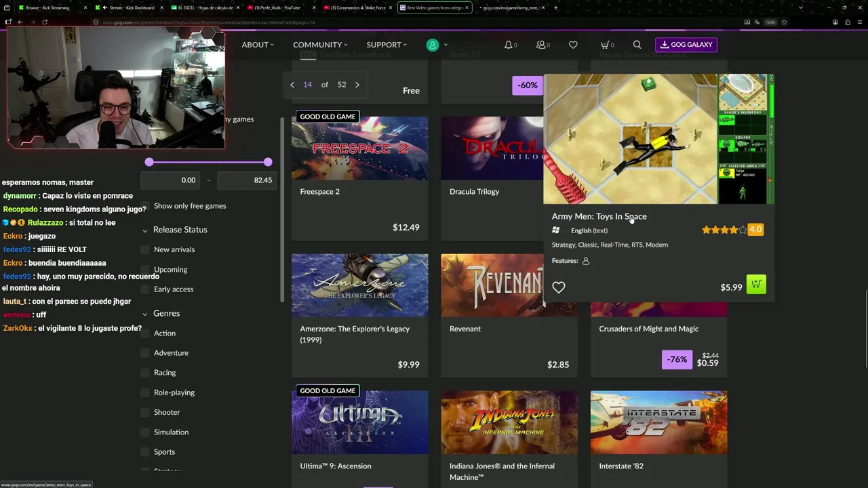Viewport: 868px width, 488px height.
Task: Check the Early access checkbox
Action: (145, 289)
